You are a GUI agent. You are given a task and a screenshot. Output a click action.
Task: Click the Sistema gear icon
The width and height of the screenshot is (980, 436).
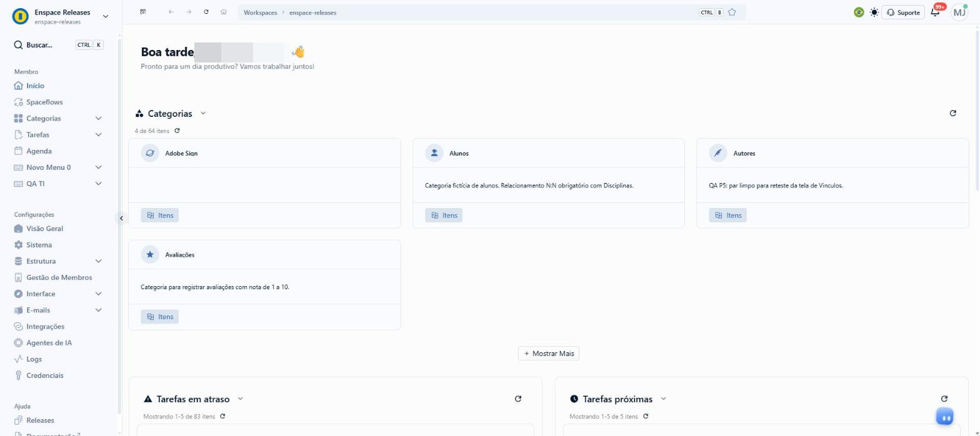click(x=18, y=245)
